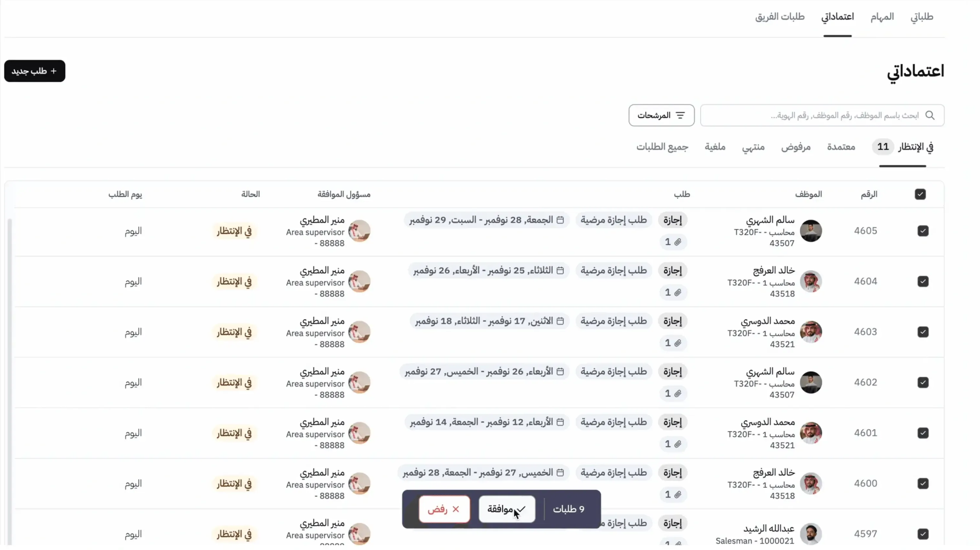
Task: Toggle the select-all checkbox in the table header
Action: [921, 194]
